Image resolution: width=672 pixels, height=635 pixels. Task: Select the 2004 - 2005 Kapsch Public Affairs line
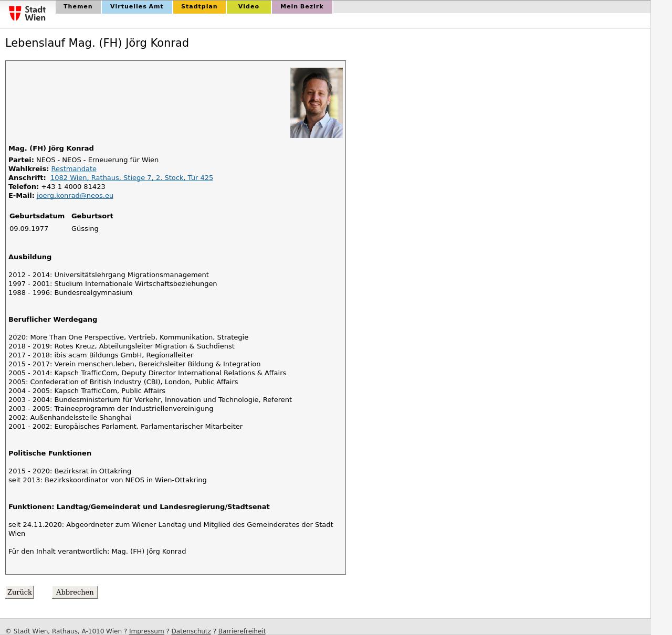[87, 390]
